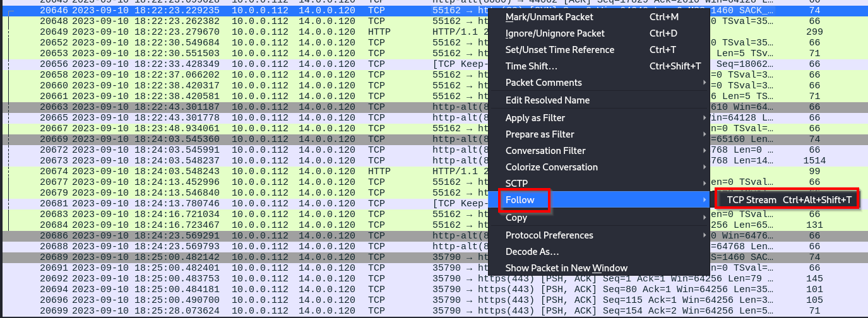The width and height of the screenshot is (868, 318).
Task: Select Set/Unset Time Reference
Action: coord(559,49)
